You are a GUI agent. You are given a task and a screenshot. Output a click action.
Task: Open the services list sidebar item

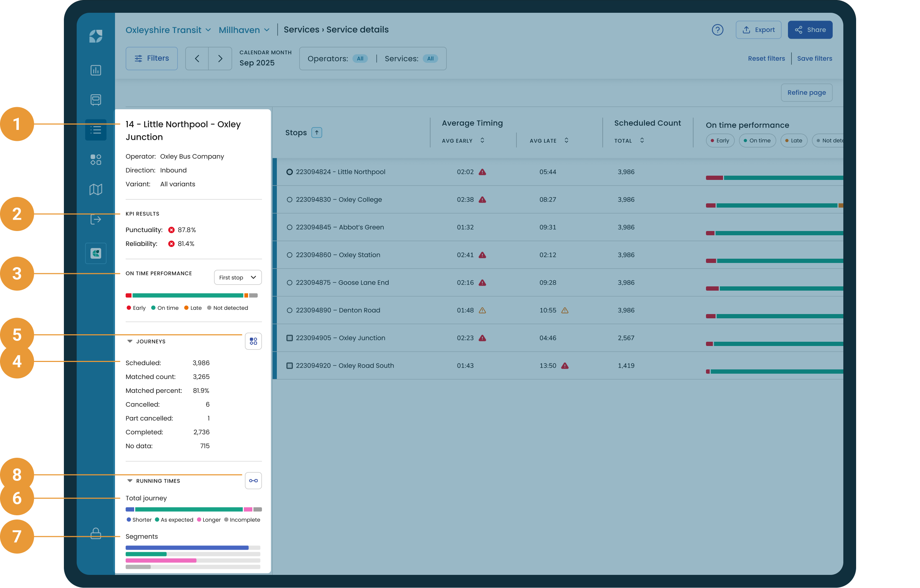[x=95, y=130]
